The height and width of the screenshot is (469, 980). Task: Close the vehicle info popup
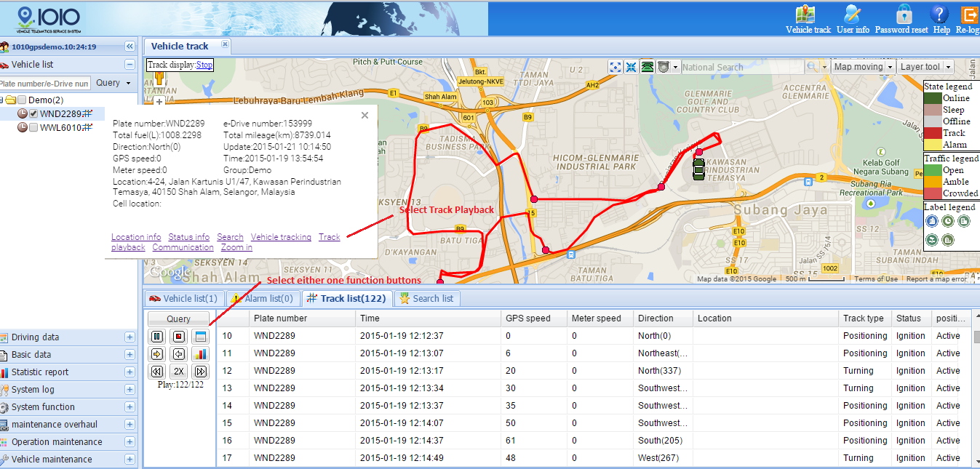click(x=364, y=116)
